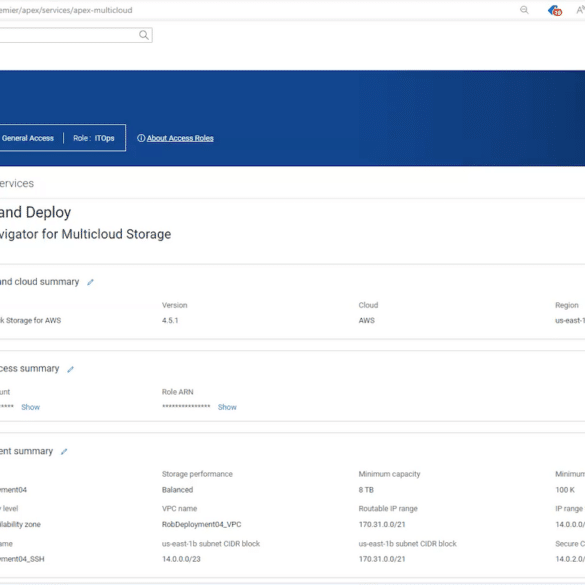Click the Role: ITOps label
585x585 pixels.
(x=94, y=138)
